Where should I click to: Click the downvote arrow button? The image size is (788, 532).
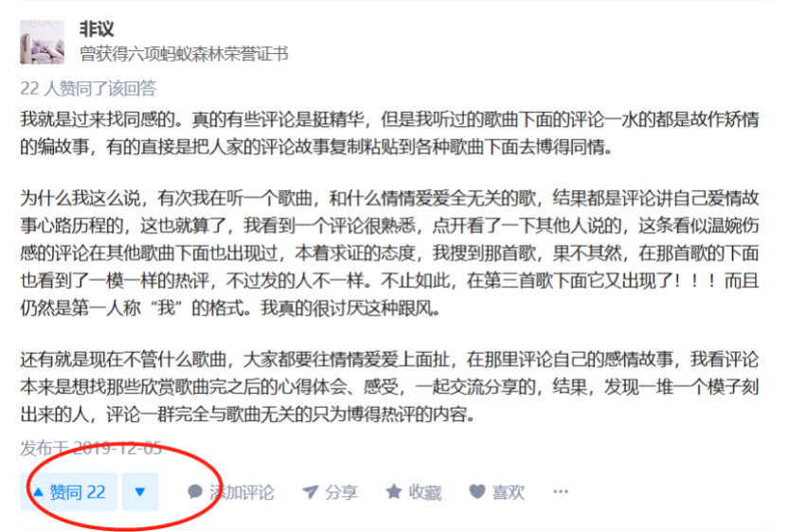140,491
